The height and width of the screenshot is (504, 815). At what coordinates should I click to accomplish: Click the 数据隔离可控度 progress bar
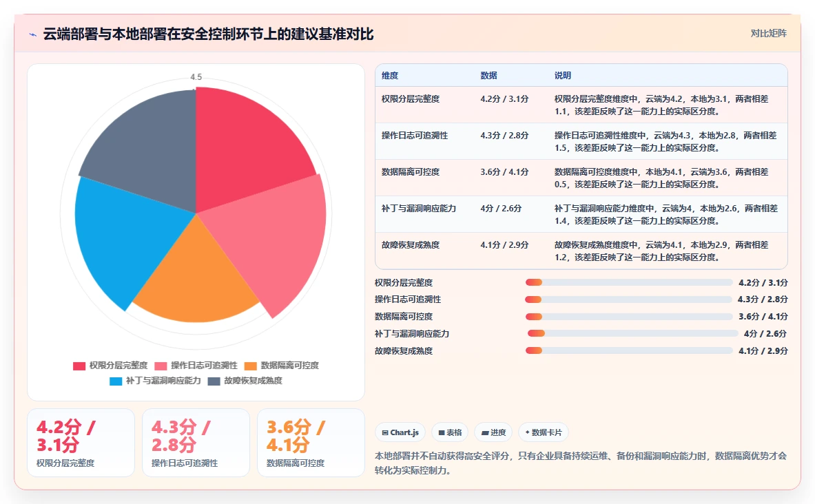pyautogui.click(x=629, y=317)
